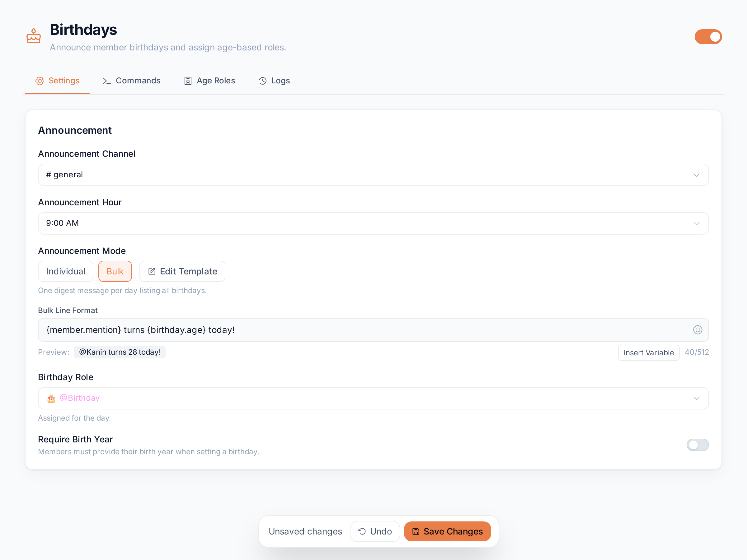Open the Settings tab
747x560 pixels.
click(x=57, y=81)
